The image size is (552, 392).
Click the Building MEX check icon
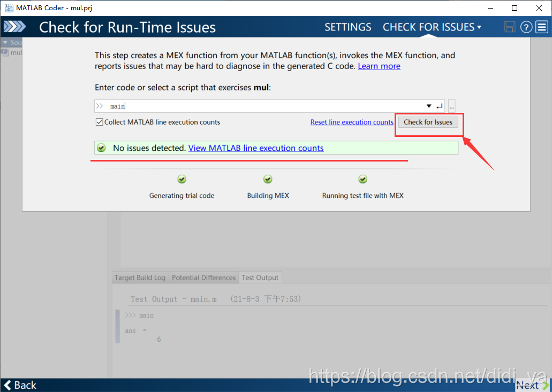tap(268, 179)
